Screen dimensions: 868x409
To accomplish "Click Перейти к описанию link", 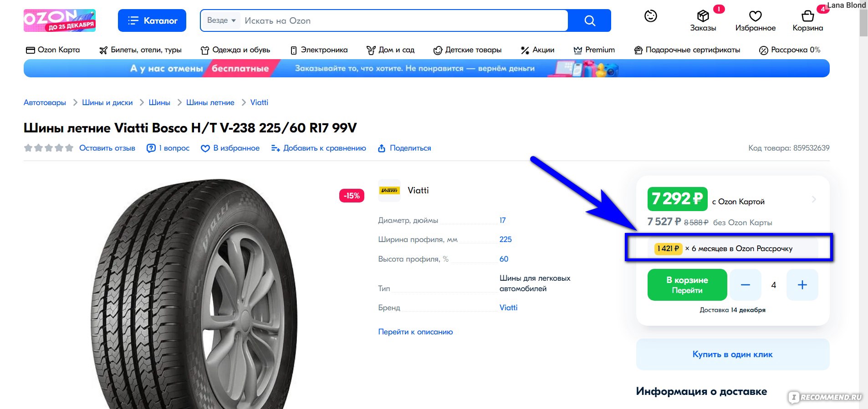I will pos(415,332).
